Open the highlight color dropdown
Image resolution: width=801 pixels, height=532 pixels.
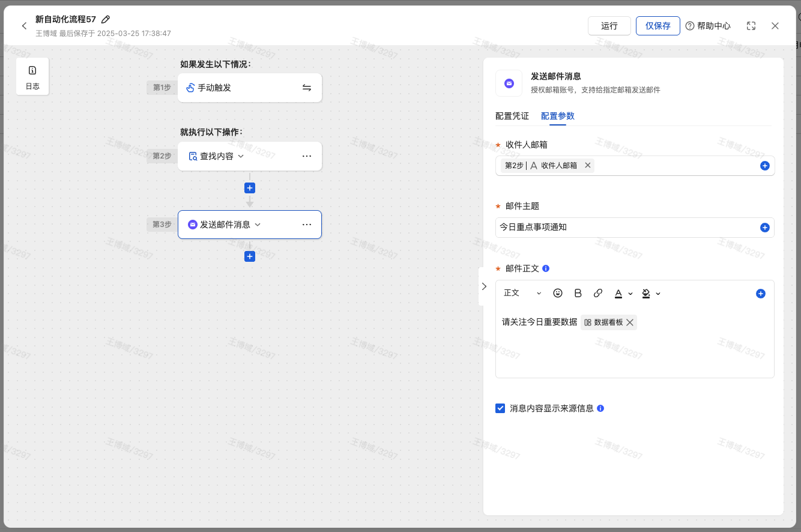657,294
